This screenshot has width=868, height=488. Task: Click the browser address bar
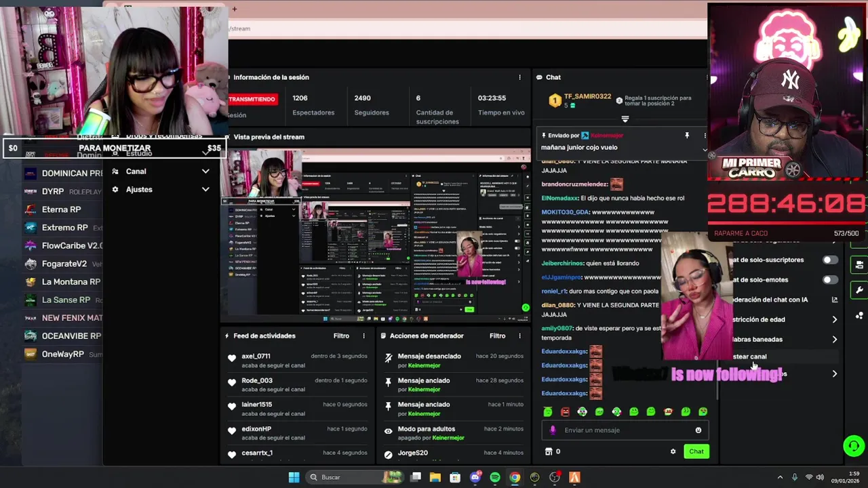point(468,28)
